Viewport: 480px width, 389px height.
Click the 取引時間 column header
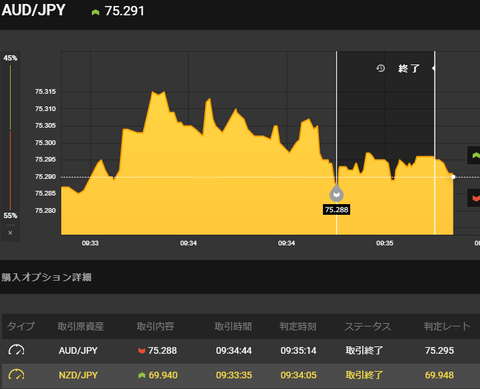(233, 326)
